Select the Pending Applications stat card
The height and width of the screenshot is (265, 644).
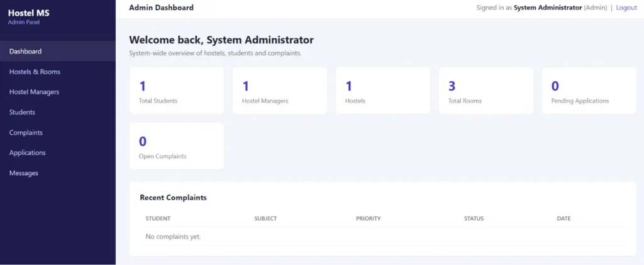[x=589, y=90]
